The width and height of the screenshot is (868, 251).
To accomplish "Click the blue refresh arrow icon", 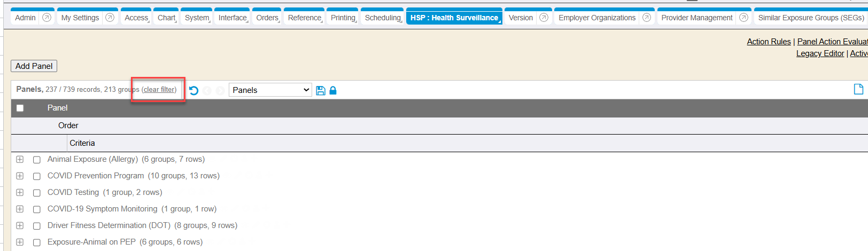I will pyautogui.click(x=193, y=90).
